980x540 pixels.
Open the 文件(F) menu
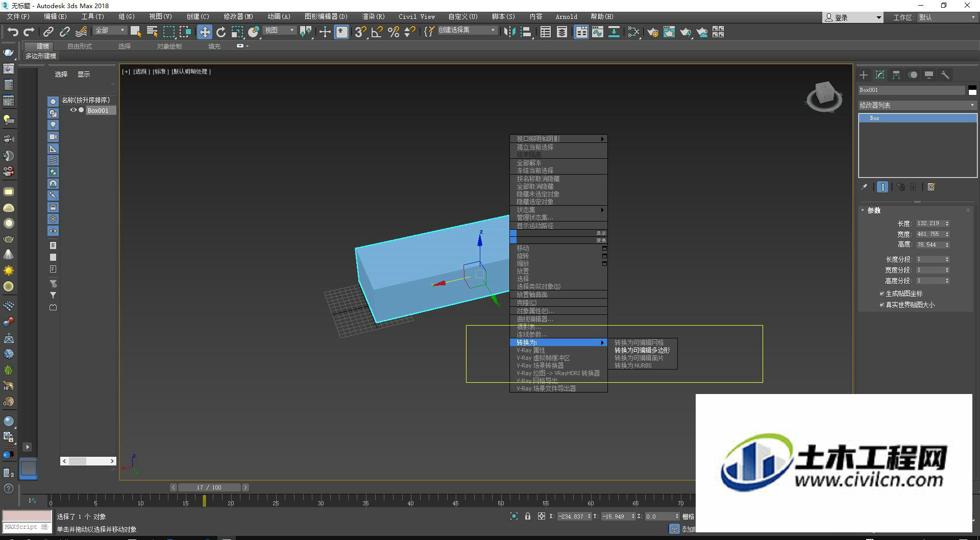[x=18, y=17]
